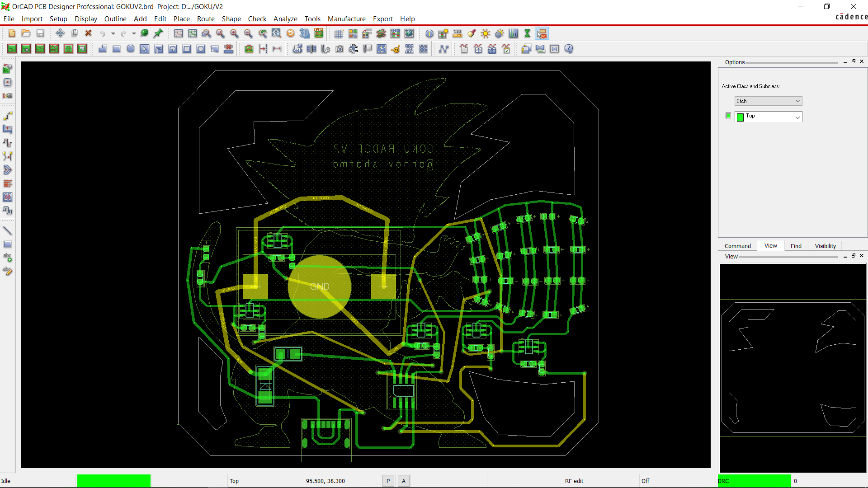Click the camera snapshot icon
The image size is (868, 488).
point(340,49)
